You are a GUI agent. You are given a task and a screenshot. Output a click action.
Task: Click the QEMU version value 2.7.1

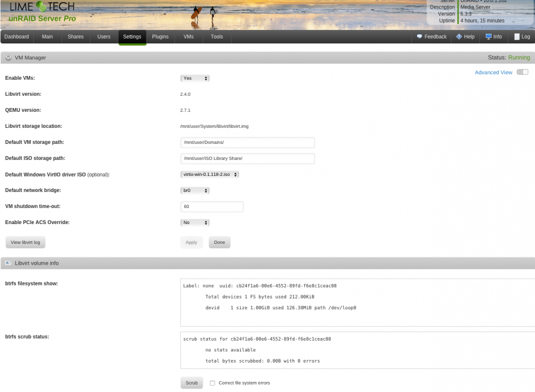click(185, 110)
